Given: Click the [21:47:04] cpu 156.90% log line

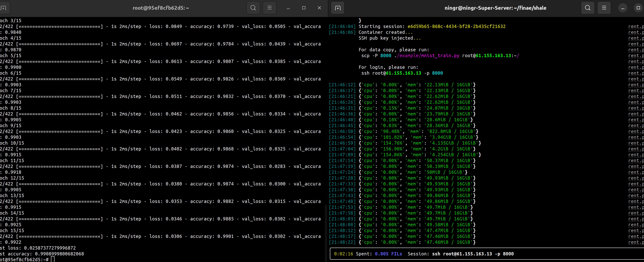Looking at the screenshot, I should tap(402, 149).
